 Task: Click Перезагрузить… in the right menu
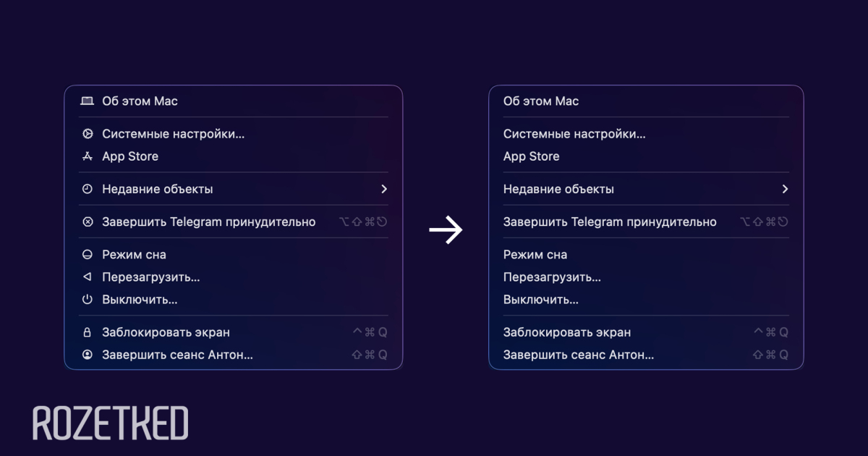pyautogui.click(x=552, y=277)
